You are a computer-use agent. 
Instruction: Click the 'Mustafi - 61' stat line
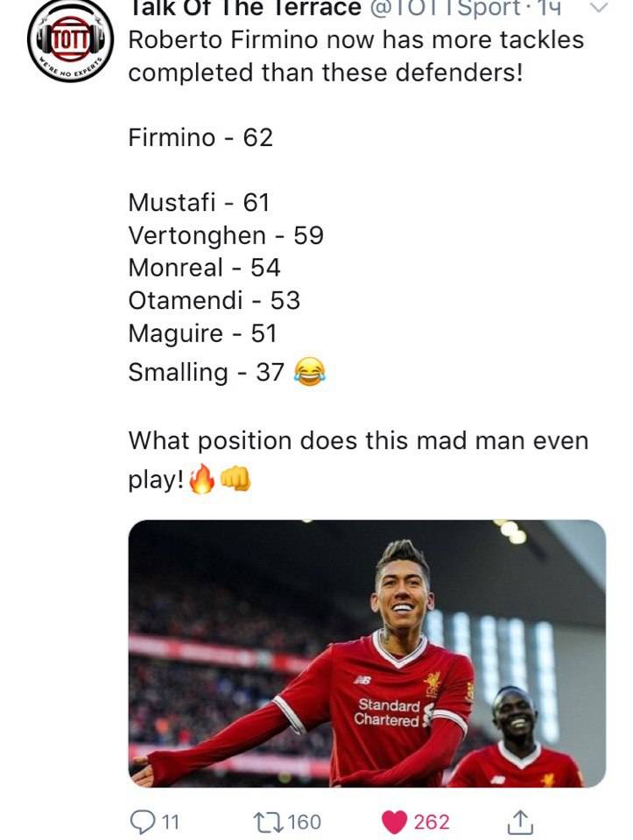click(x=199, y=202)
